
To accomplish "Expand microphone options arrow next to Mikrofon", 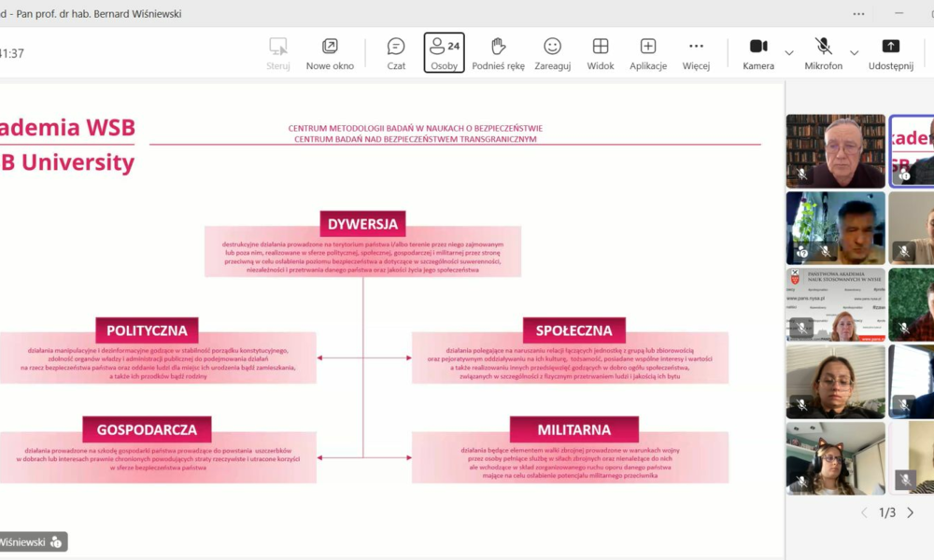I will tap(855, 53).
